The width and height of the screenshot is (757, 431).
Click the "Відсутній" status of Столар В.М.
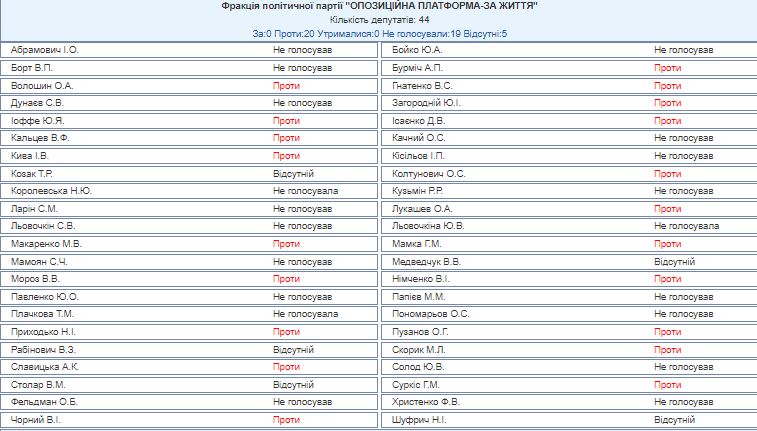(294, 384)
